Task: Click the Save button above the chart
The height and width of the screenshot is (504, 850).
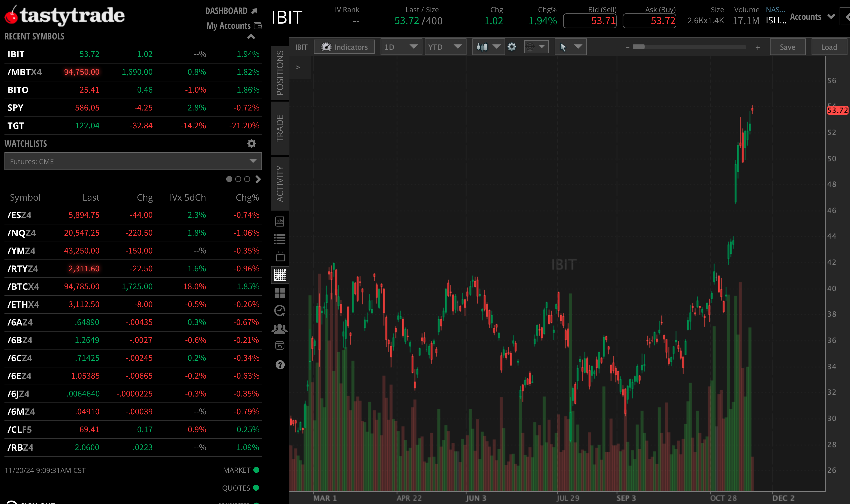Action: coord(787,47)
